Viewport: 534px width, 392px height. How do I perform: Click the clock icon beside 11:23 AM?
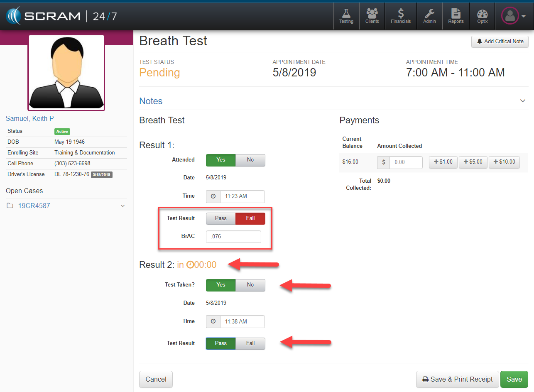pyautogui.click(x=213, y=196)
